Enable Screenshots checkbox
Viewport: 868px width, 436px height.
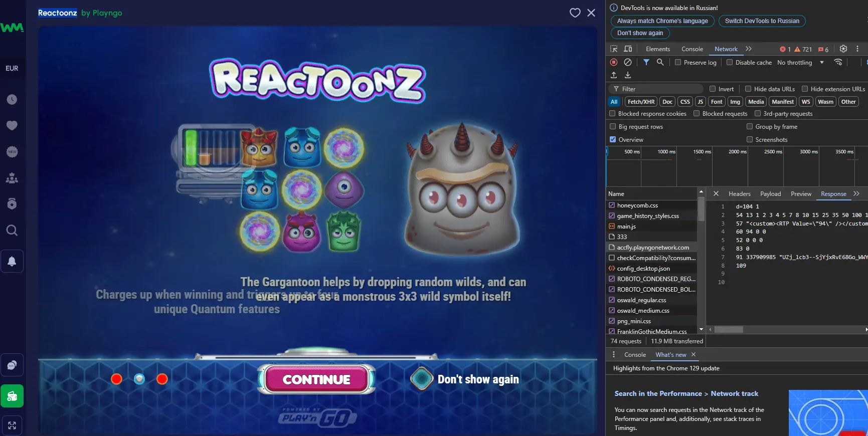(750, 140)
